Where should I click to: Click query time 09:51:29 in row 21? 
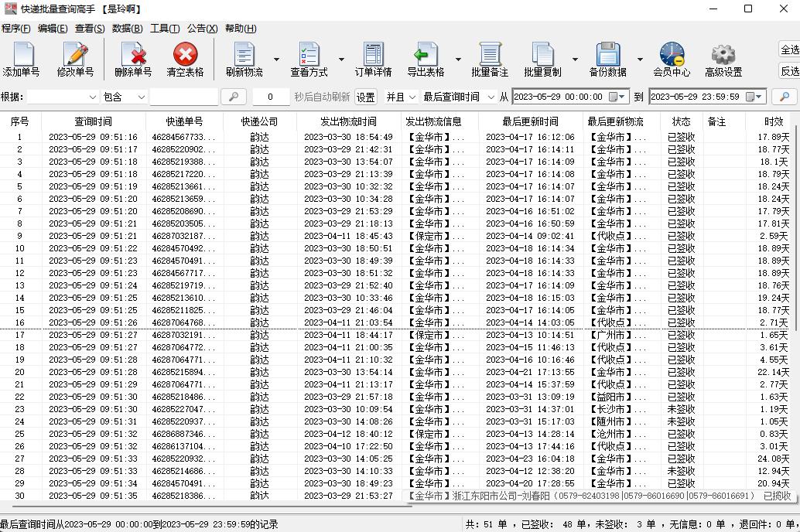pyautogui.click(x=94, y=384)
